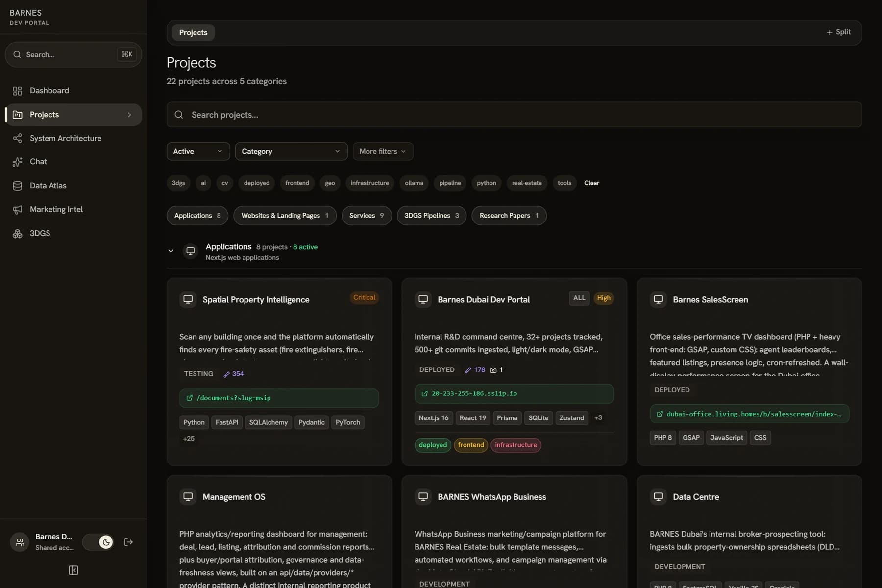The image size is (882, 588).
Task: Click the Search projects input field
Action: (514, 115)
